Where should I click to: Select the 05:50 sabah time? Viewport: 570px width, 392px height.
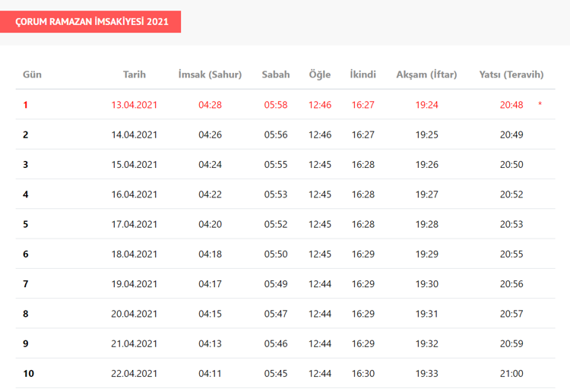click(276, 254)
